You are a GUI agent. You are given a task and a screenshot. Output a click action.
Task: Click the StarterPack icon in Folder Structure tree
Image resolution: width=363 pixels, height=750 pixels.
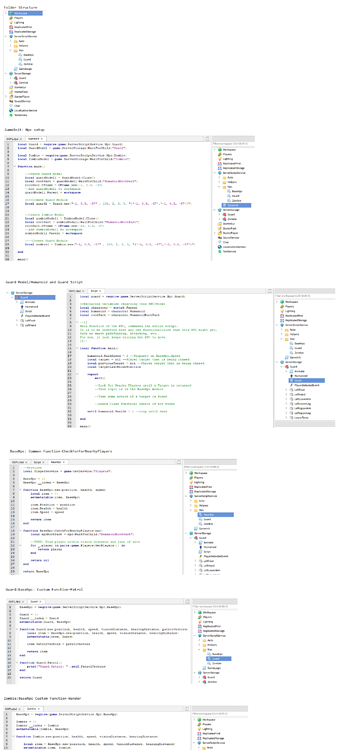pyautogui.click(x=11, y=91)
